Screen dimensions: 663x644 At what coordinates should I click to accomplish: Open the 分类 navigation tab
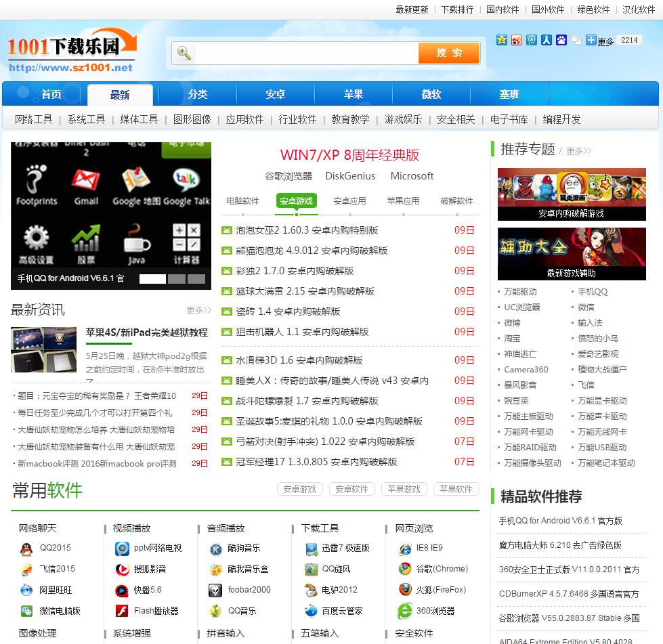point(198,94)
